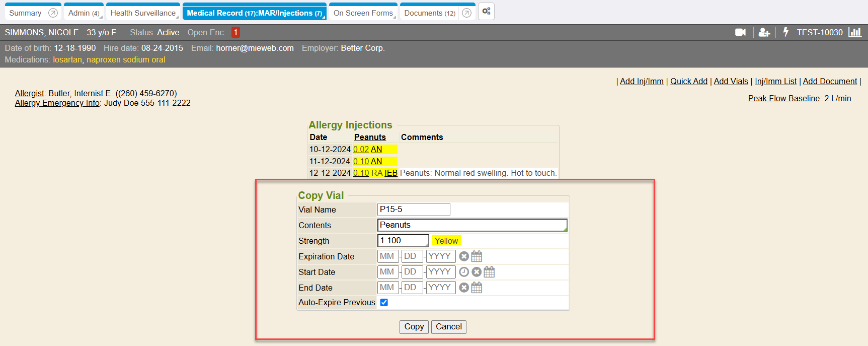The width and height of the screenshot is (868, 346).
Task: Open the calendar picker for Start Date
Action: [489, 272]
